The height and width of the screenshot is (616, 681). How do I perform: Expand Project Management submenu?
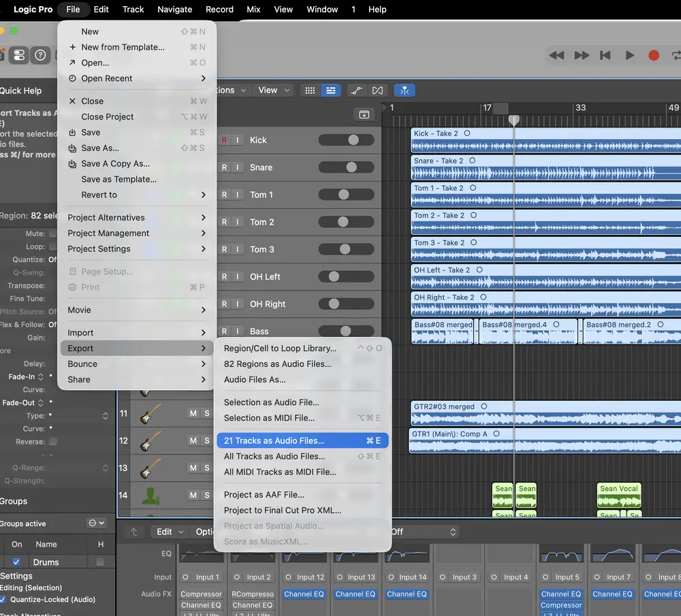click(137, 233)
